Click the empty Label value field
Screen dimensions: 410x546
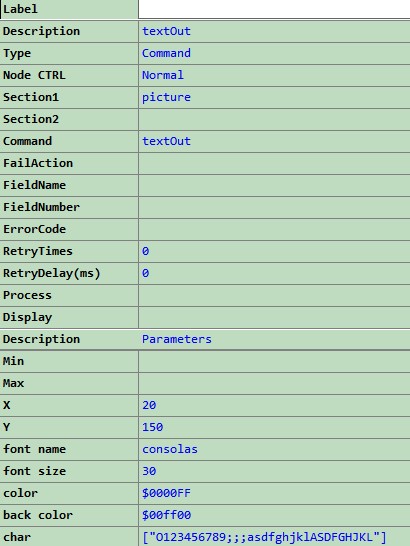[274, 9]
